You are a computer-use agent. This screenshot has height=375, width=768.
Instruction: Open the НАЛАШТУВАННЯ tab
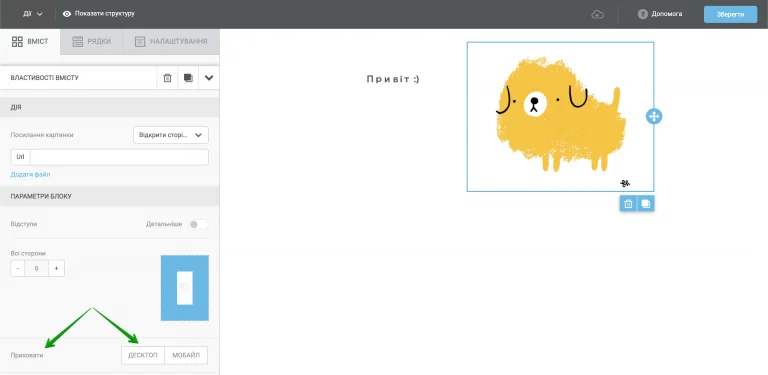click(x=171, y=42)
